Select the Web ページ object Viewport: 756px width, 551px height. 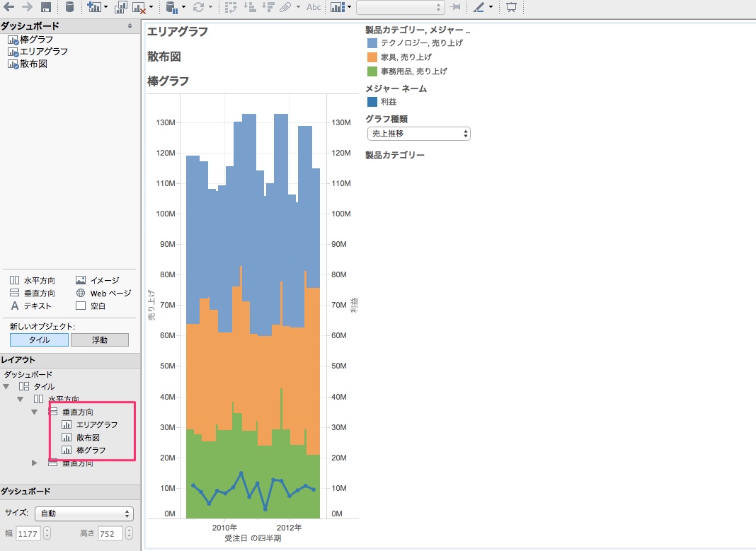pyautogui.click(x=103, y=293)
